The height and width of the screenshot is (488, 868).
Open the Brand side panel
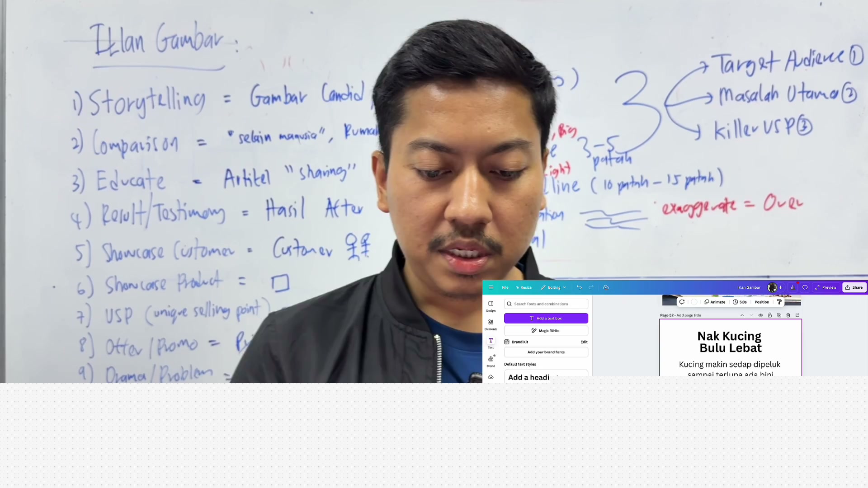click(x=491, y=361)
